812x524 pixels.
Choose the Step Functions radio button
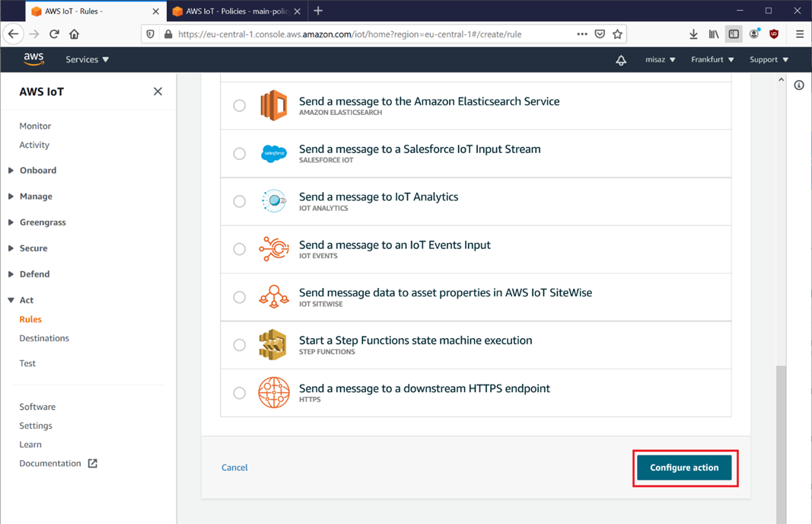(240, 345)
